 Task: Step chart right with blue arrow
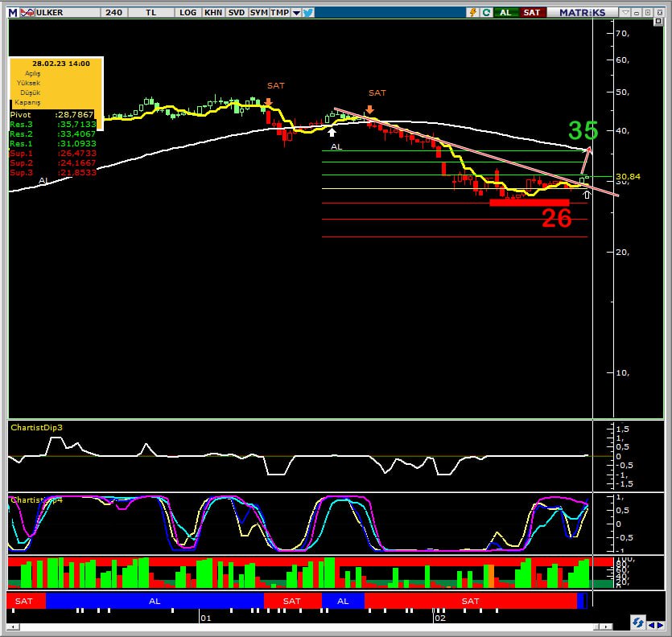point(660,626)
